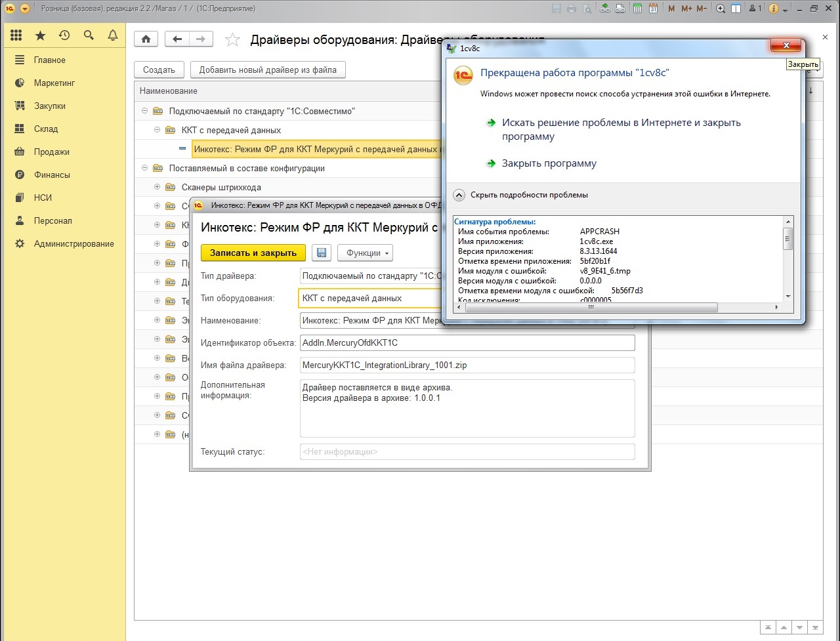840x641 pixels.
Task: Click the print preview icon in title toolbar
Action: point(587,9)
